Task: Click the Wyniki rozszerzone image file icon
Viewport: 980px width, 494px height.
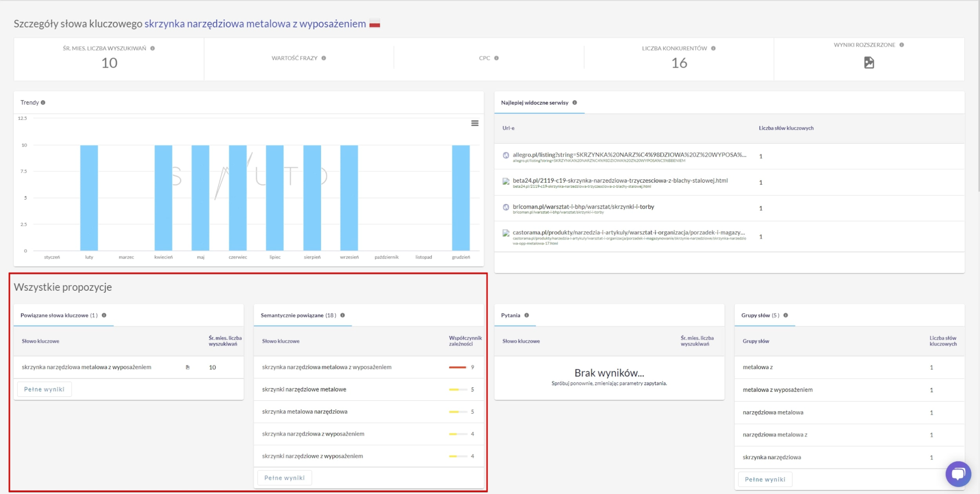Action: pyautogui.click(x=869, y=63)
